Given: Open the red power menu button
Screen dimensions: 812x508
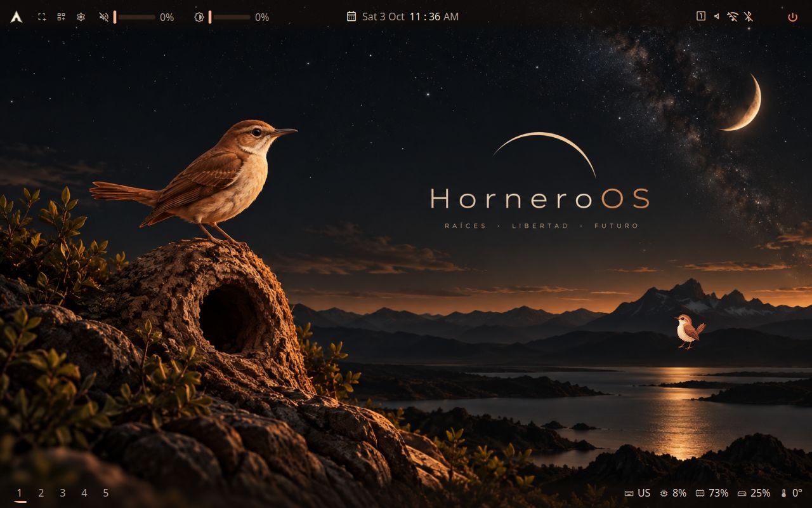Looking at the screenshot, I should (x=792, y=17).
